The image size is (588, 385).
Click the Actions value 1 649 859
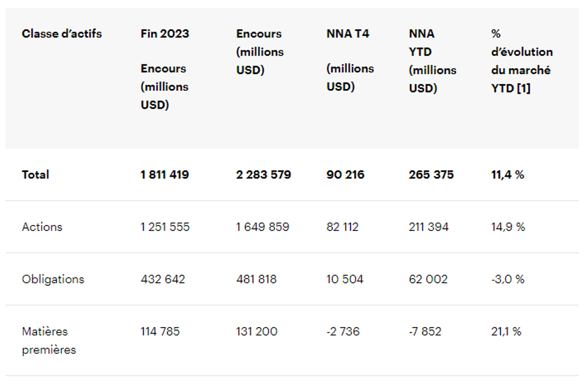tap(262, 227)
